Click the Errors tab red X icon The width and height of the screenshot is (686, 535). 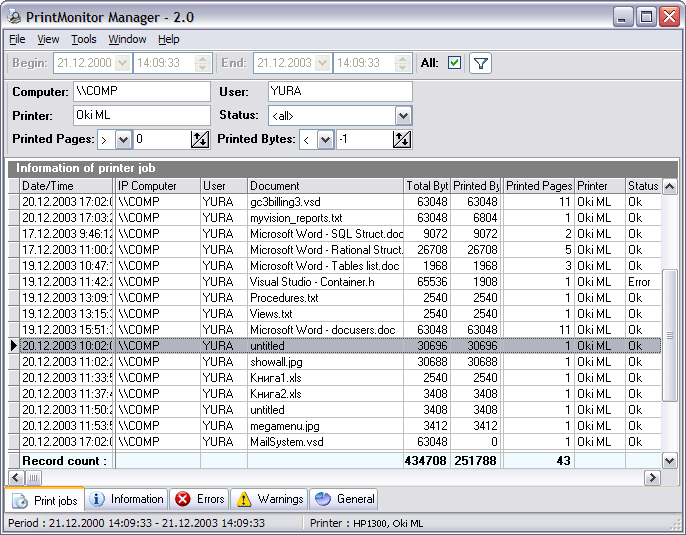click(x=183, y=499)
